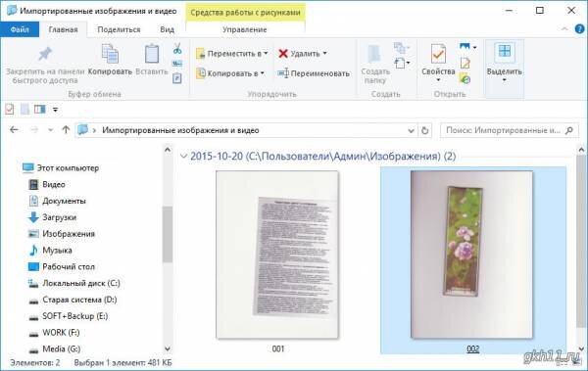
Task: Click navigation pane scrollbar up arrow
Action: pos(168,150)
